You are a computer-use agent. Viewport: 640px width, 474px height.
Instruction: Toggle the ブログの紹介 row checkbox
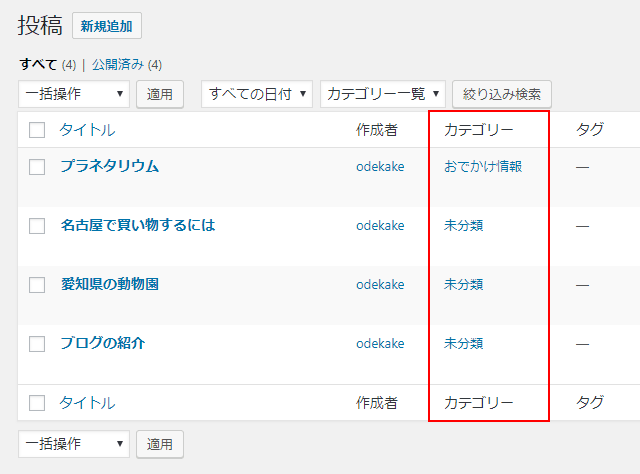point(37,344)
